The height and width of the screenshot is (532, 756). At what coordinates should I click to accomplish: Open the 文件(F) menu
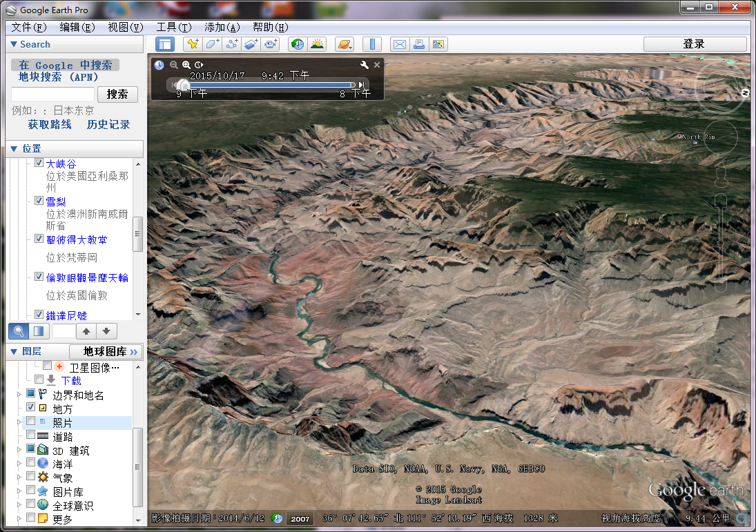click(29, 28)
